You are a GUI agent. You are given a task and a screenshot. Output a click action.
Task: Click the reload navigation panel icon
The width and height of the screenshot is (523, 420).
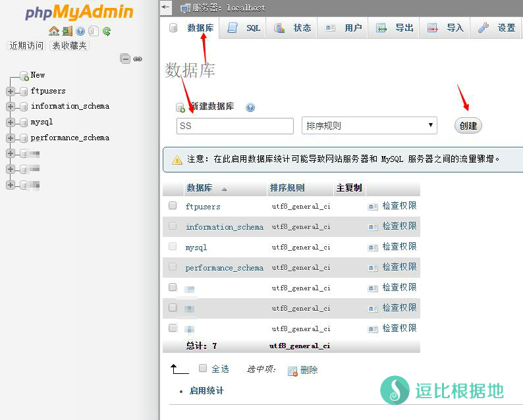point(106,31)
